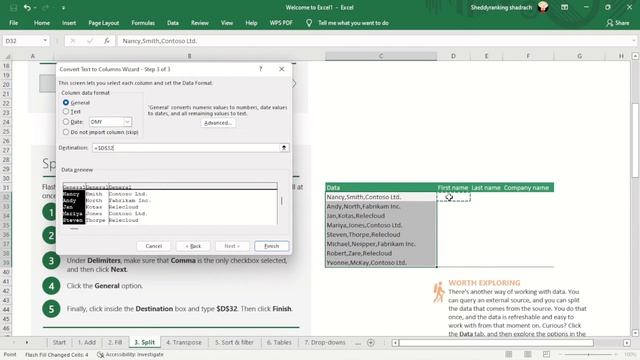Open the Page Layout tab
Screen dimensions: 640x360
click(104, 23)
